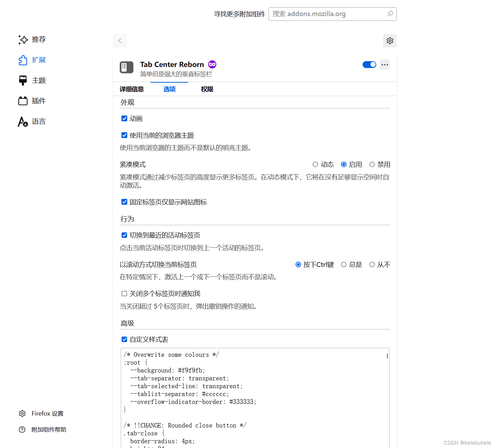The width and height of the screenshot is (496, 448).
Task: Toggle 自定义样式表 custom stylesheet checkbox
Action: click(x=125, y=339)
